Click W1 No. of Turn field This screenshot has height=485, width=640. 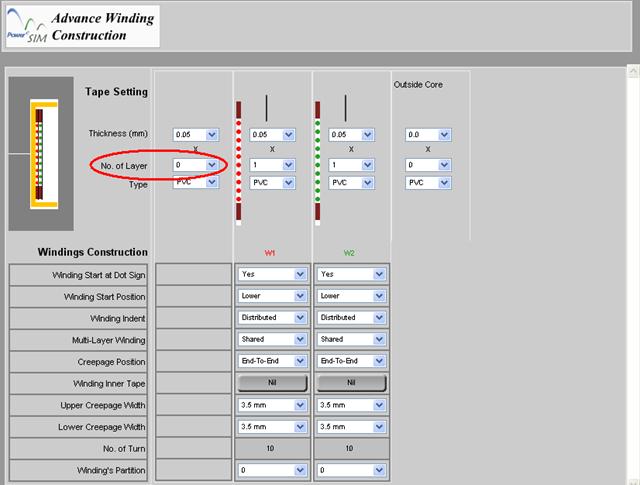[x=272, y=448]
